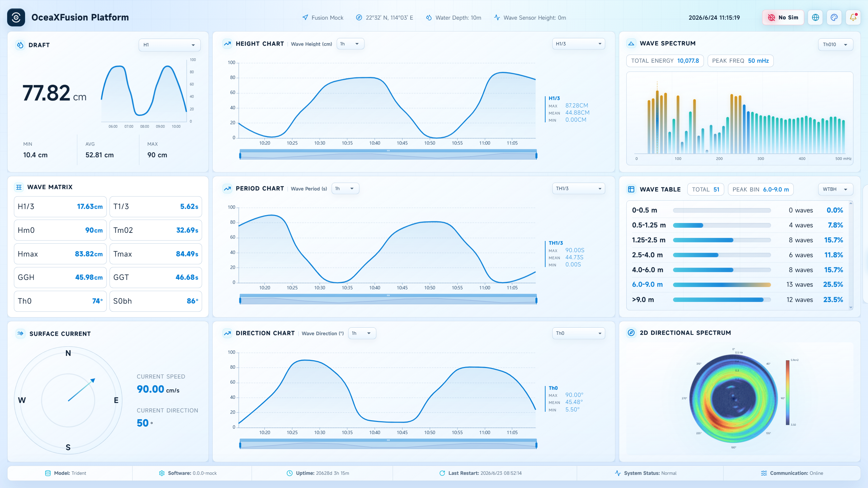Click the Wave Table scrollbar down arrow
The image size is (868, 488).
[x=851, y=308]
